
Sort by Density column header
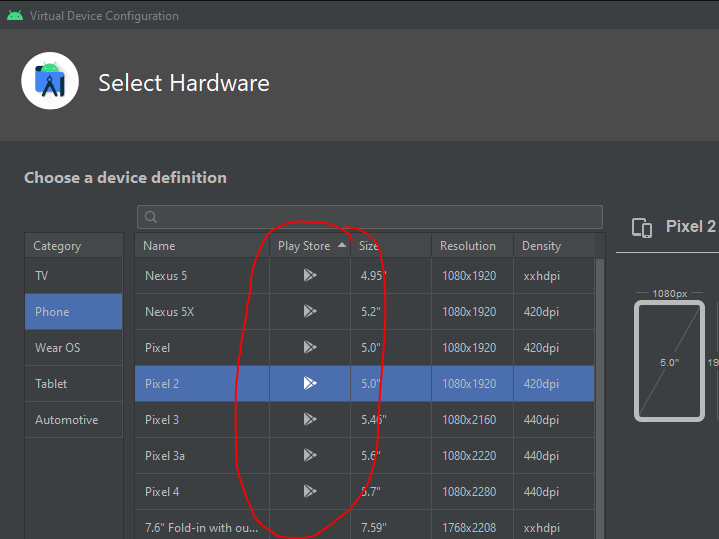click(554, 246)
